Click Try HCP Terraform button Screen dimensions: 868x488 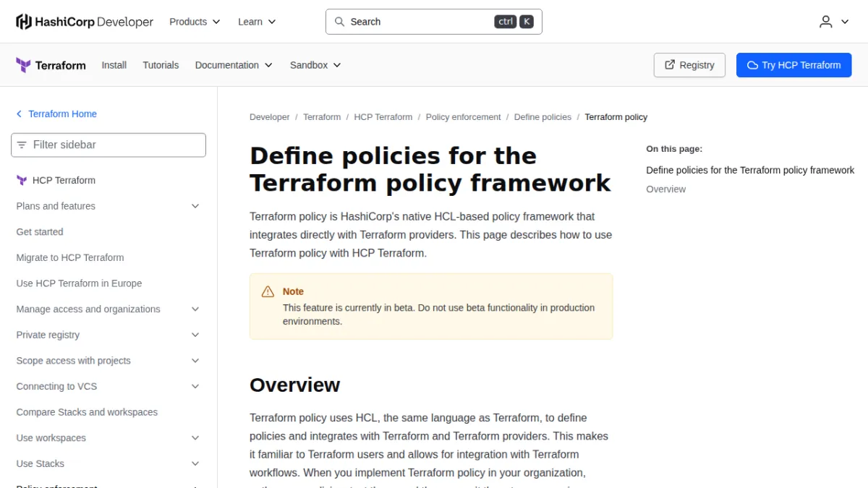794,65
